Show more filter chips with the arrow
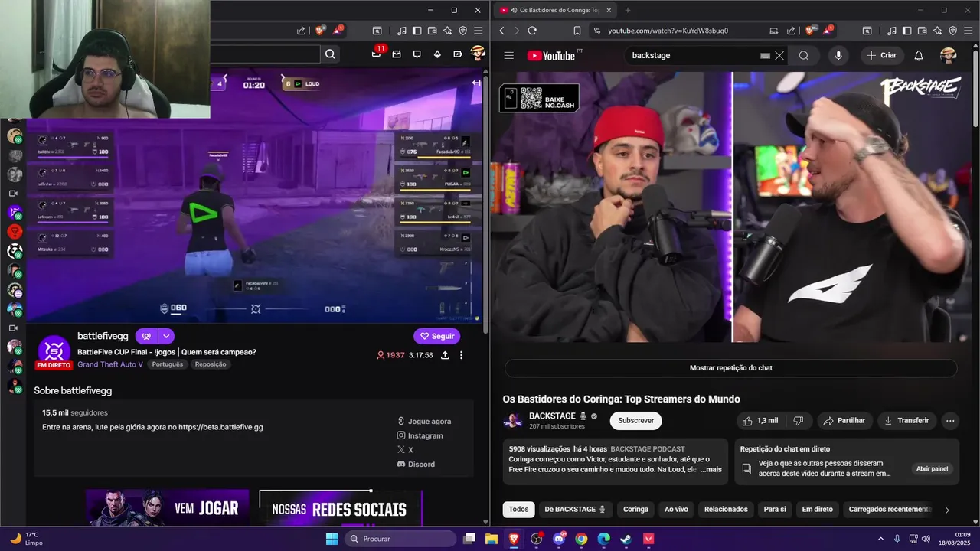The image size is (980, 551). [x=947, y=510]
